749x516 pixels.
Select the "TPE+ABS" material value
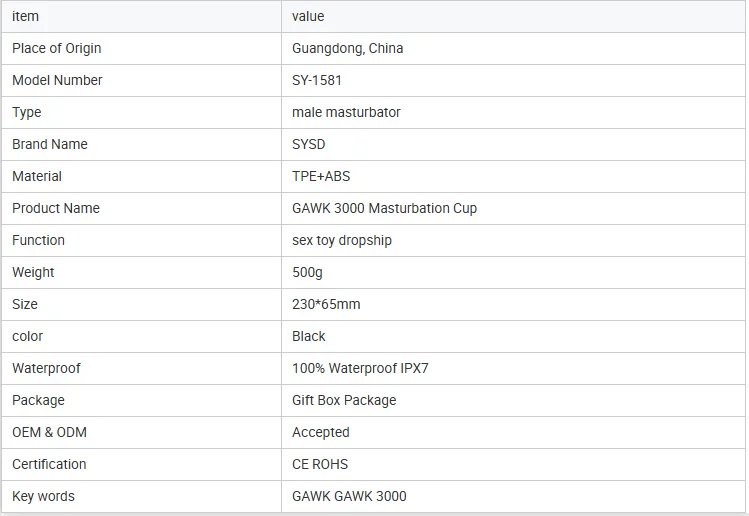pyautogui.click(x=321, y=176)
